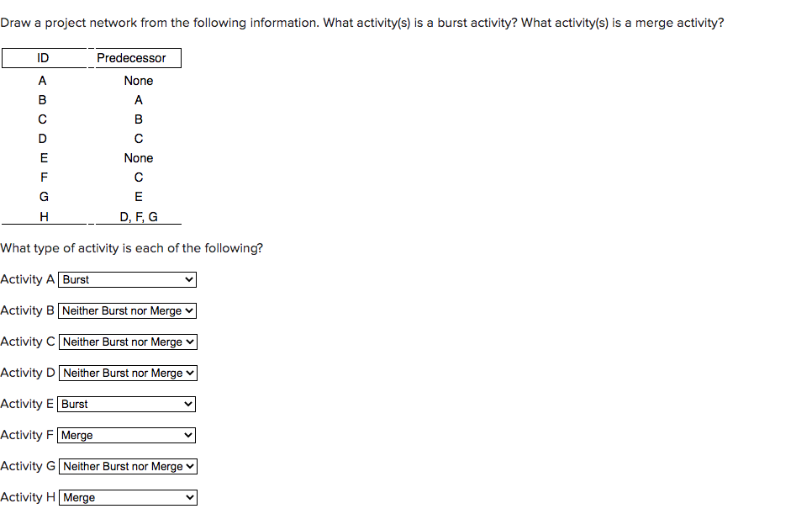Click the Activity G label text
The width and height of the screenshot is (812, 514).
point(27,466)
